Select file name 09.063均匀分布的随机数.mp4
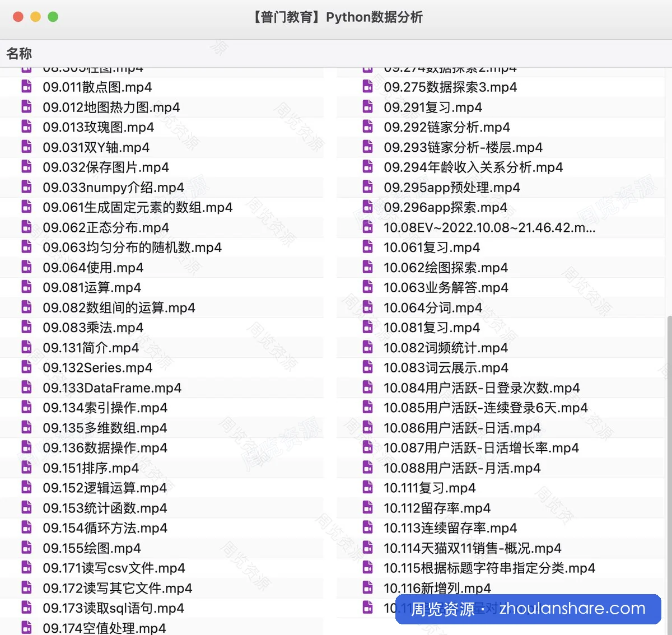672x635 pixels. 132,248
